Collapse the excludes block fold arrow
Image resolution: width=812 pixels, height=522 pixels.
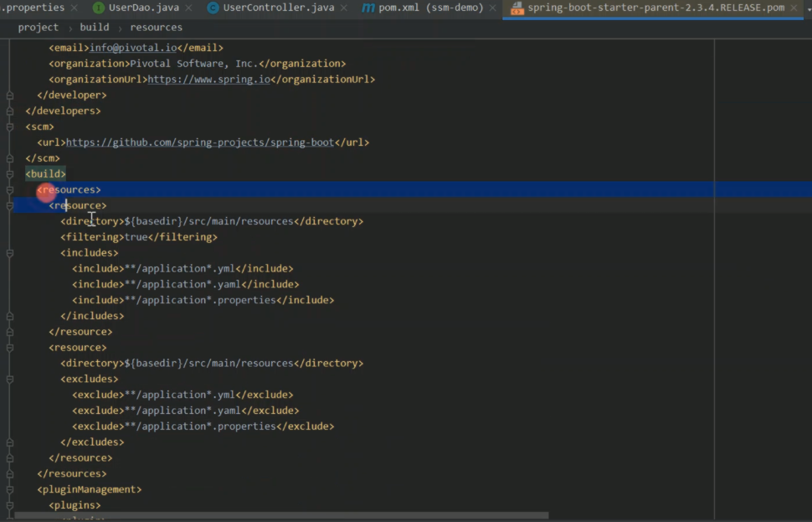(8, 378)
